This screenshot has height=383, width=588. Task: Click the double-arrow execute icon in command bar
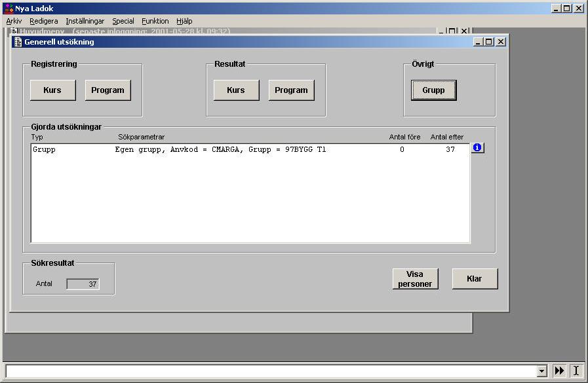tap(559, 371)
